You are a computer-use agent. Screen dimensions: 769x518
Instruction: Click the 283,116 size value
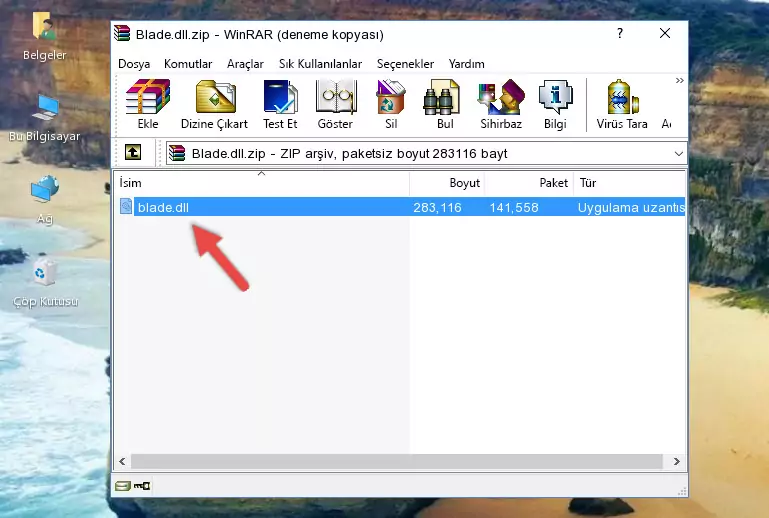[437, 207]
